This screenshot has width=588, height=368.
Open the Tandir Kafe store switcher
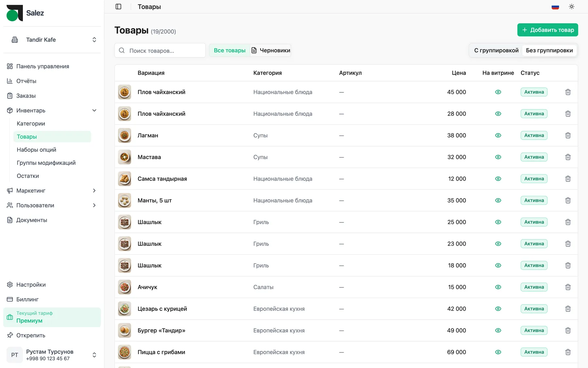tap(52, 40)
